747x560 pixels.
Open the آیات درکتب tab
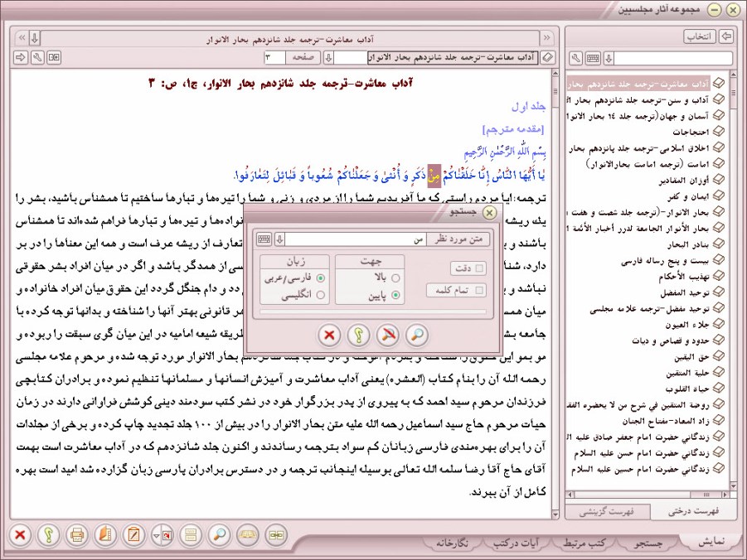point(516,543)
